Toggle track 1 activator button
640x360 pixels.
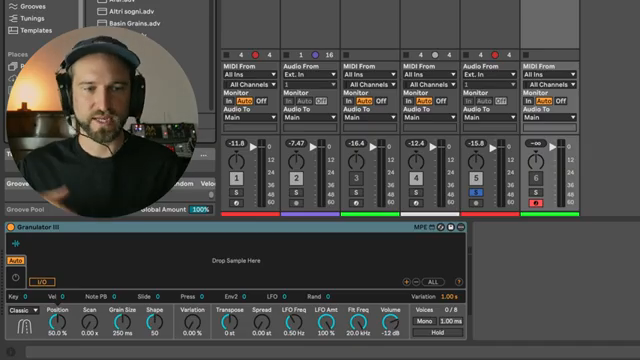coord(236,178)
